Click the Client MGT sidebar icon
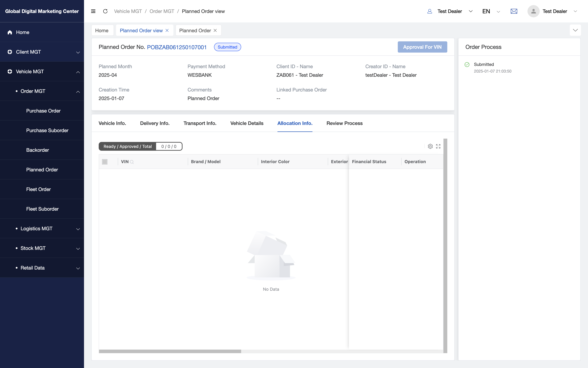Image resolution: width=588 pixels, height=368 pixels. tap(10, 52)
